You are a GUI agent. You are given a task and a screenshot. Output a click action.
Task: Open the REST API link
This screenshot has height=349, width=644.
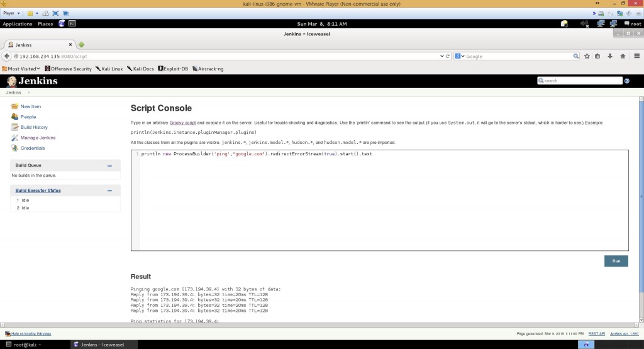596,334
